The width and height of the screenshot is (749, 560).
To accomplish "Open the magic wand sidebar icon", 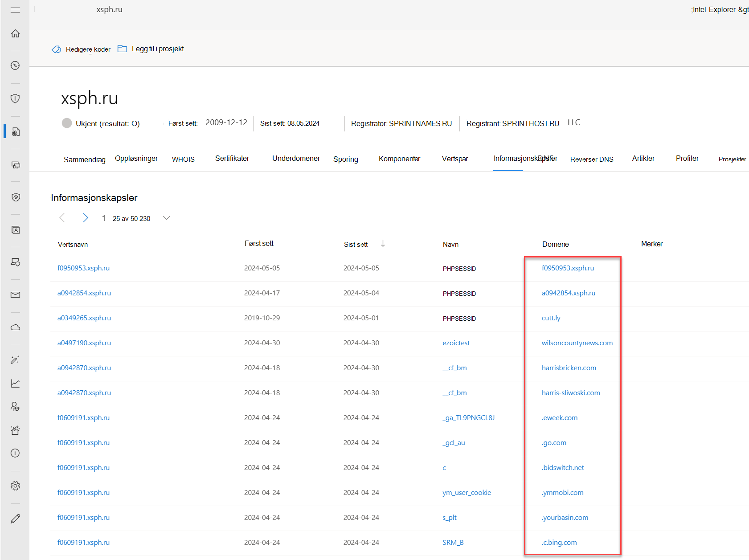I will (15, 360).
